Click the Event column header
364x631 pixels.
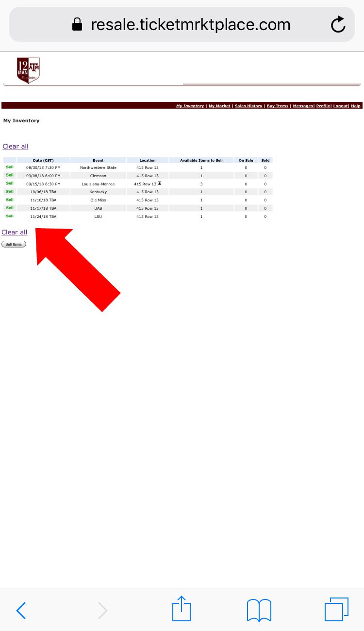click(98, 160)
